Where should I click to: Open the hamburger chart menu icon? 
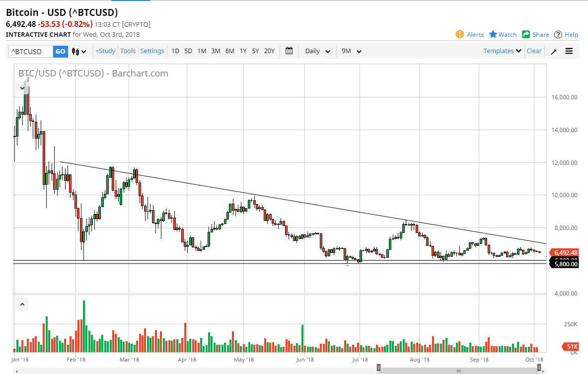pos(569,51)
